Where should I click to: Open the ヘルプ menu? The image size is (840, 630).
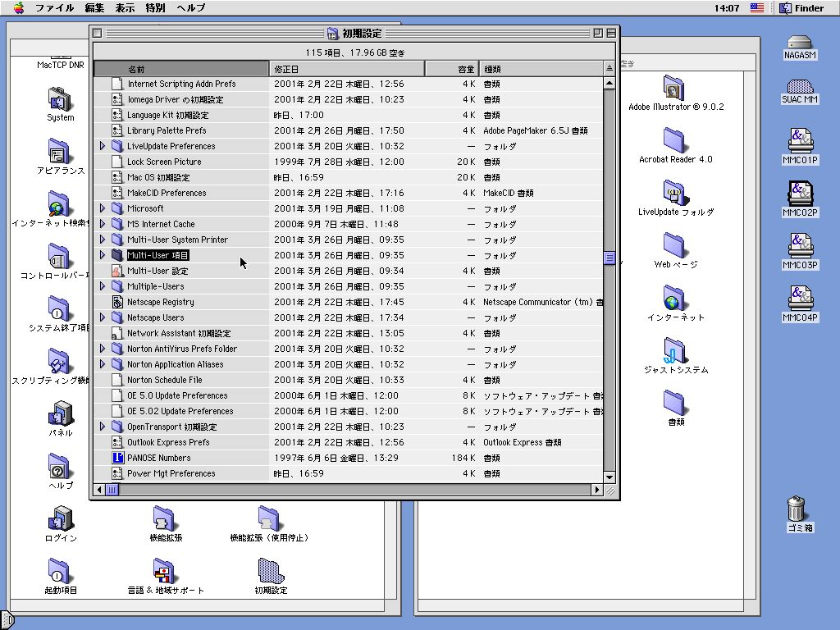(190, 7)
